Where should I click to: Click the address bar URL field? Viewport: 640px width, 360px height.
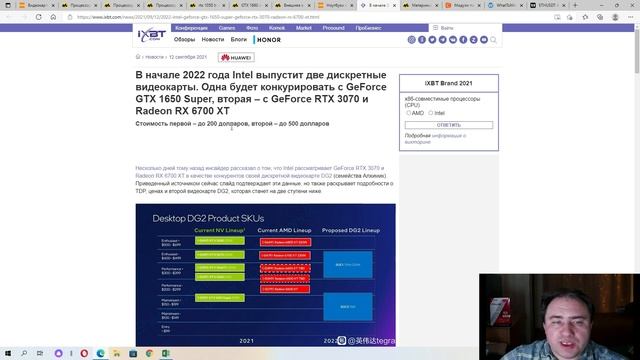pyautogui.click(x=310, y=17)
